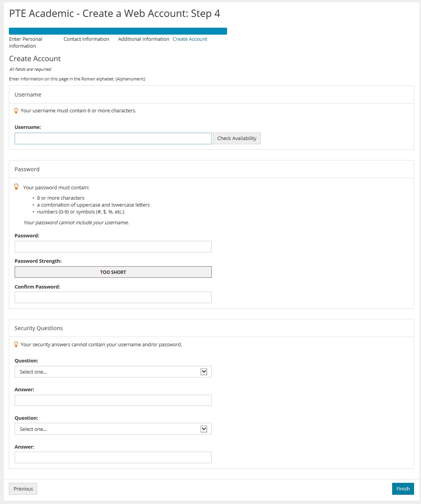Focus the Password input field
Screen dimensions: 421x504
tap(113, 247)
